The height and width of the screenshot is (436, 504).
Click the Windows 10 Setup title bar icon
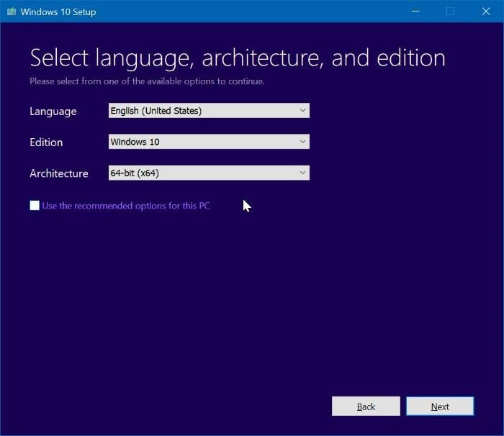tap(10, 12)
